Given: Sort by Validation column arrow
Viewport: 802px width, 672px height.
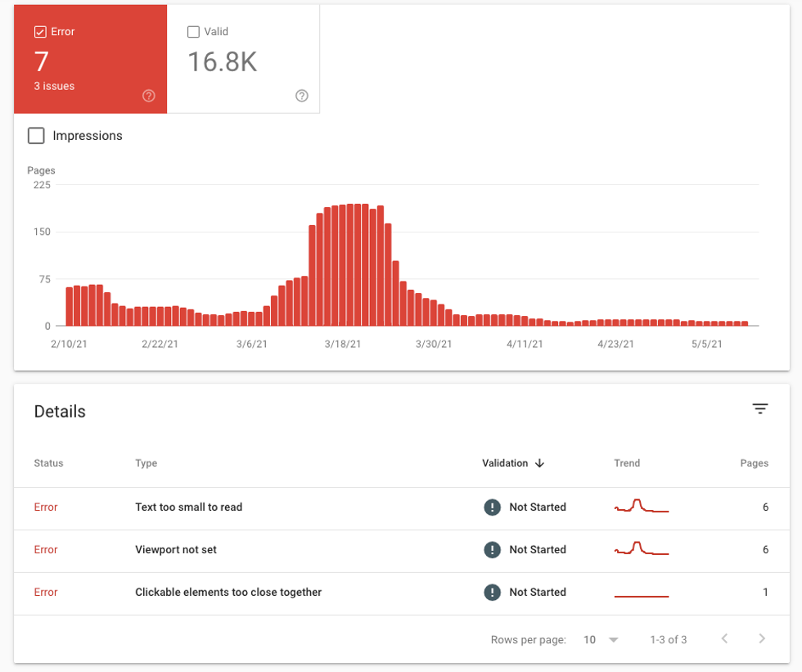Looking at the screenshot, I should tap(539, 463).
